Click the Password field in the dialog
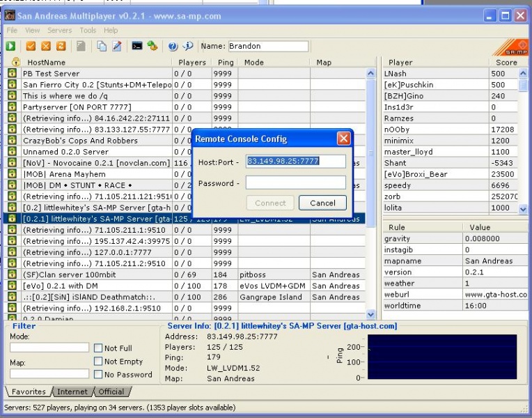Image resolution: width=532 pixels, height=418 pixels. [x=295, y=183]
